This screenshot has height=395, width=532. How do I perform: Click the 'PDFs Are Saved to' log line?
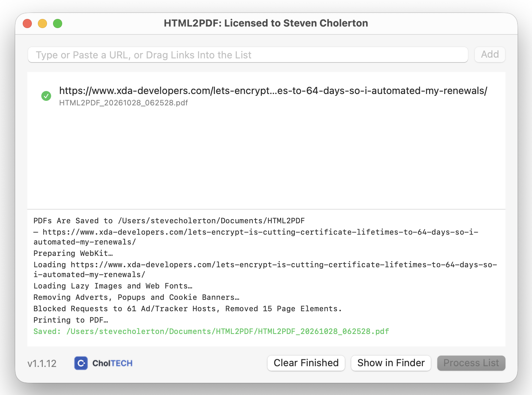[169, 221]
